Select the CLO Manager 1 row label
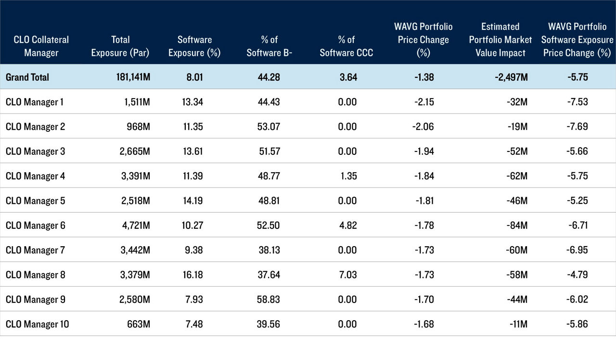This screenshot has width=616, height=364. (x=34, y=102)
